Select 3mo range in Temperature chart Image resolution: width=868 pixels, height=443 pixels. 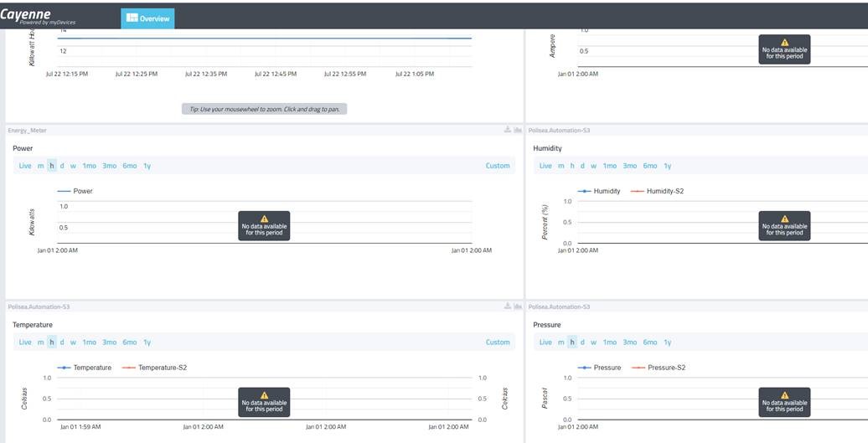(110, 342)
